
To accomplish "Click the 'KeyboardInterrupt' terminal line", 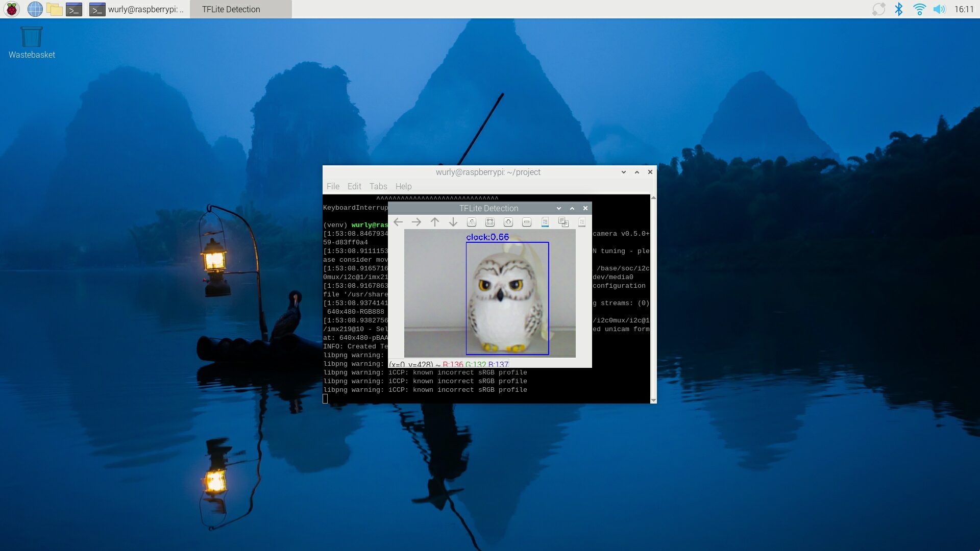I will [356, 208].
